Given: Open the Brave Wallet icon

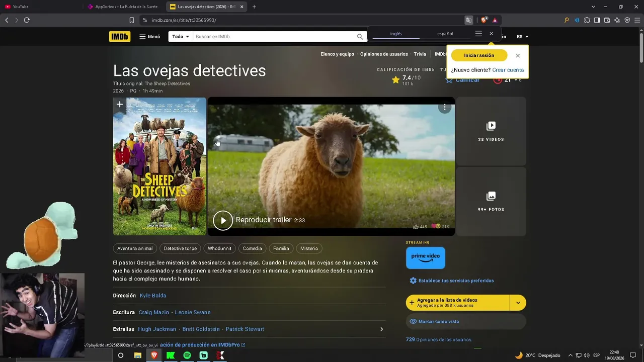Looking at the screenshot, I should (x=607, y=20).
